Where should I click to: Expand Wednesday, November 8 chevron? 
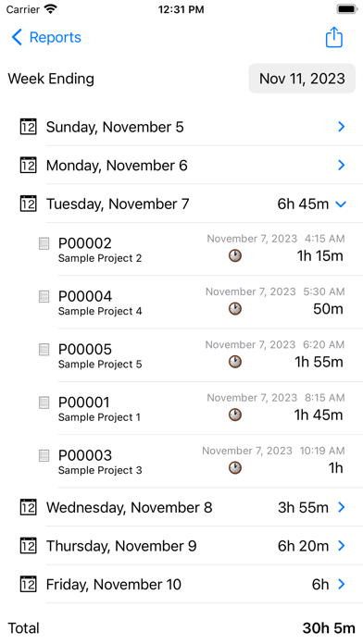pyautogui.click(x=341, y=508)
